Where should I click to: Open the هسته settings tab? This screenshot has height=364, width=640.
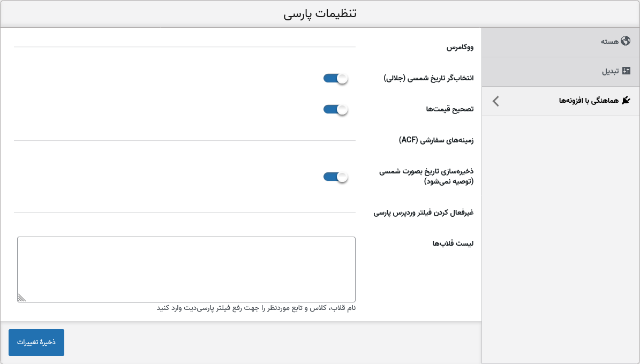click(561, 42)
